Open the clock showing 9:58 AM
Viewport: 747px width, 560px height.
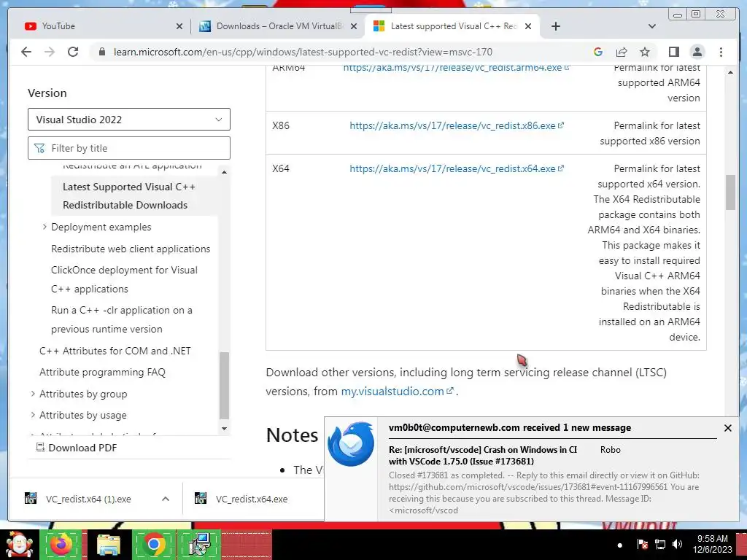point(712,544)
